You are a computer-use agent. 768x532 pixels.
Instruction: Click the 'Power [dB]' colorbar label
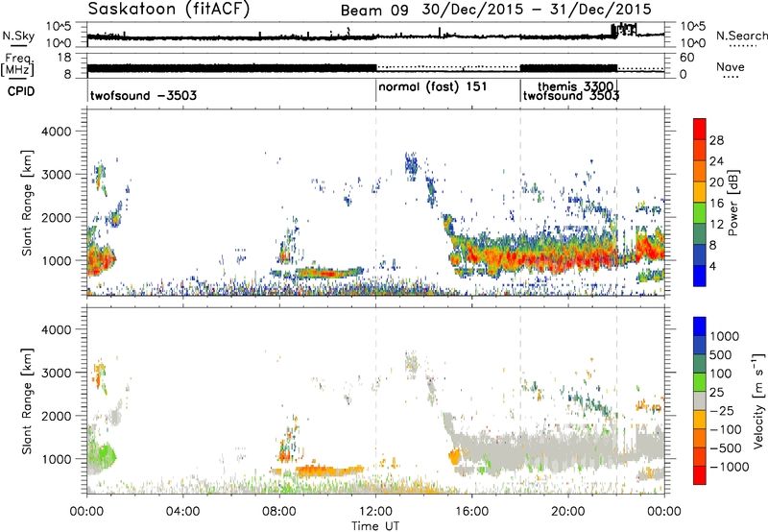[x=732, y=203]
